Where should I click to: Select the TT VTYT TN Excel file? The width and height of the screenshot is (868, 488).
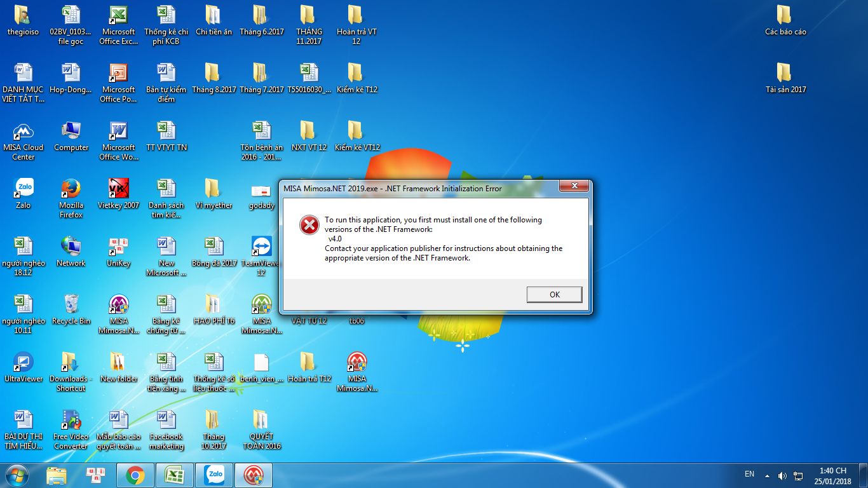point(166,137)
